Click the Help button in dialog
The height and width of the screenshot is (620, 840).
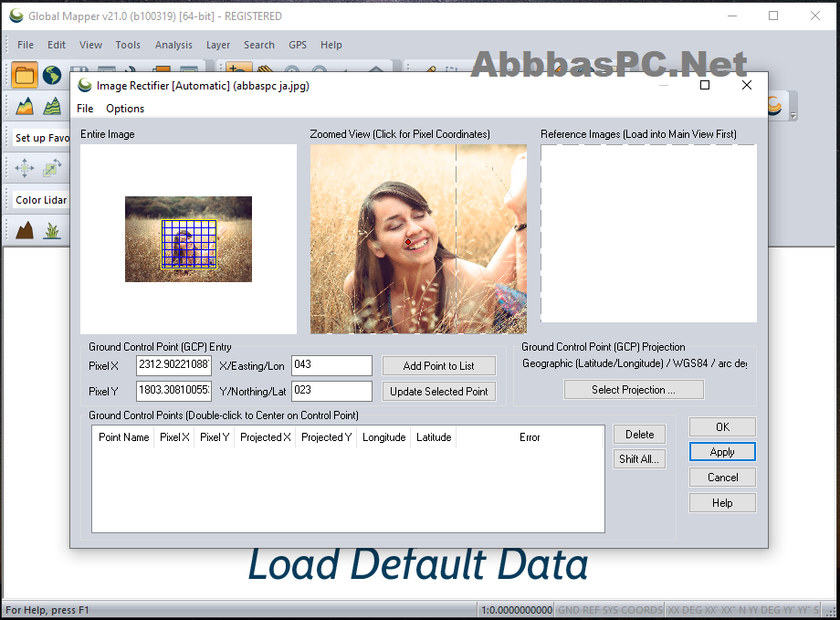[723, 503]
